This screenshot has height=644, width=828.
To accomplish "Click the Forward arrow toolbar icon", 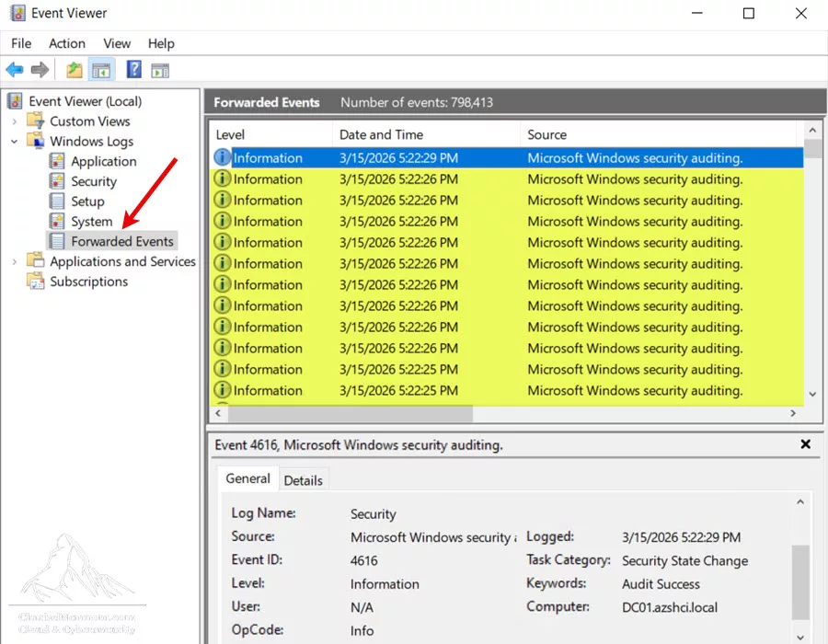I will (40, 70).
